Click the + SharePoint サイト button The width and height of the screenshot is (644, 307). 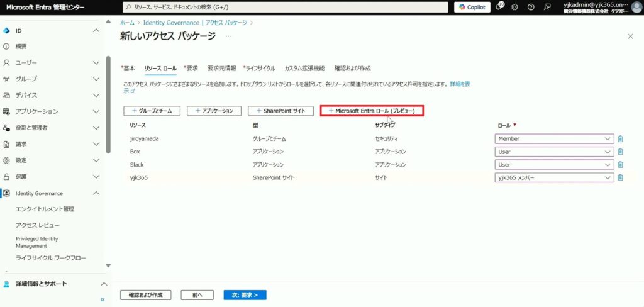tap(281, 111)
